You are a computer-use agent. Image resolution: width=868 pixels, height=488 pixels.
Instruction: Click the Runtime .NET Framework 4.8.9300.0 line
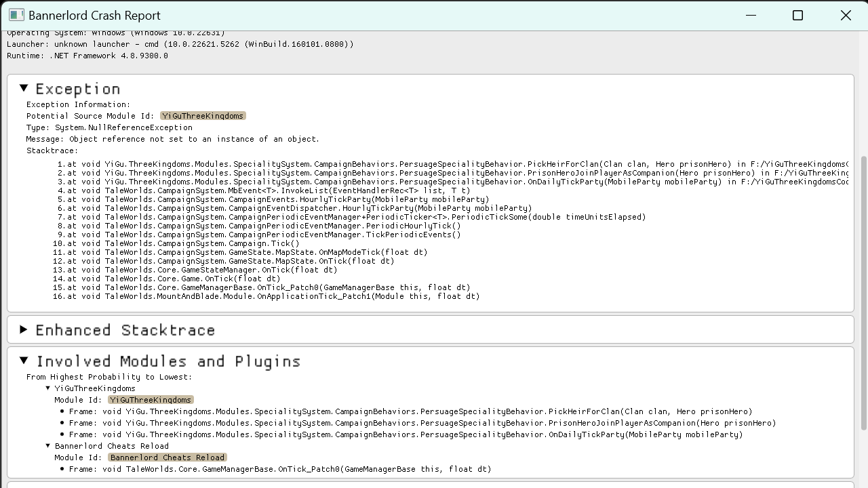pyautogui.click(x=87, y=56)
